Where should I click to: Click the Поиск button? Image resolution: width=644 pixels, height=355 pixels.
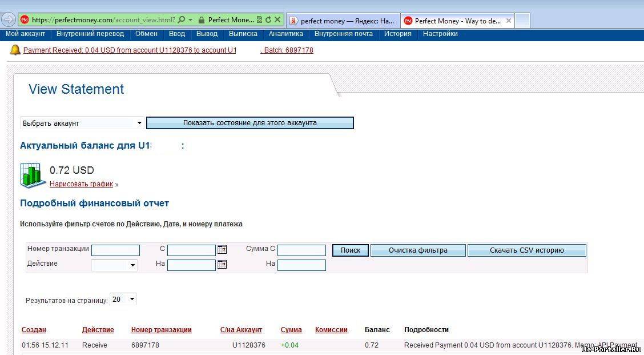click(x=351, y=250)
